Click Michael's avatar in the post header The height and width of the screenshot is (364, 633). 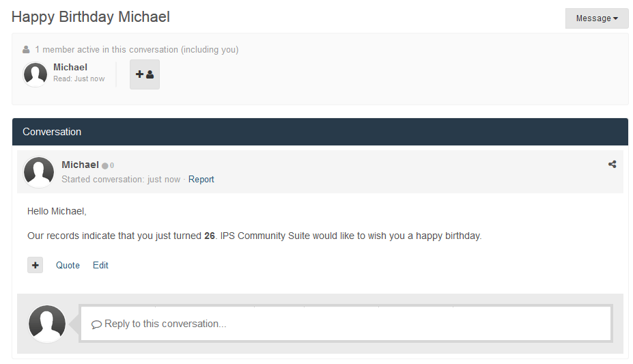(39, 171)
